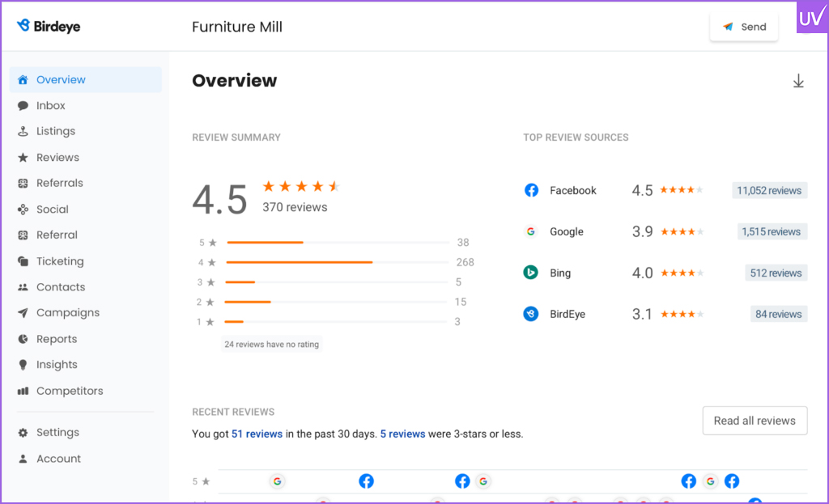The height and width of the screenshot is (504, 829).
Task: Click the Facebook logo in Top Review Sources
Action: coord(531,190)
